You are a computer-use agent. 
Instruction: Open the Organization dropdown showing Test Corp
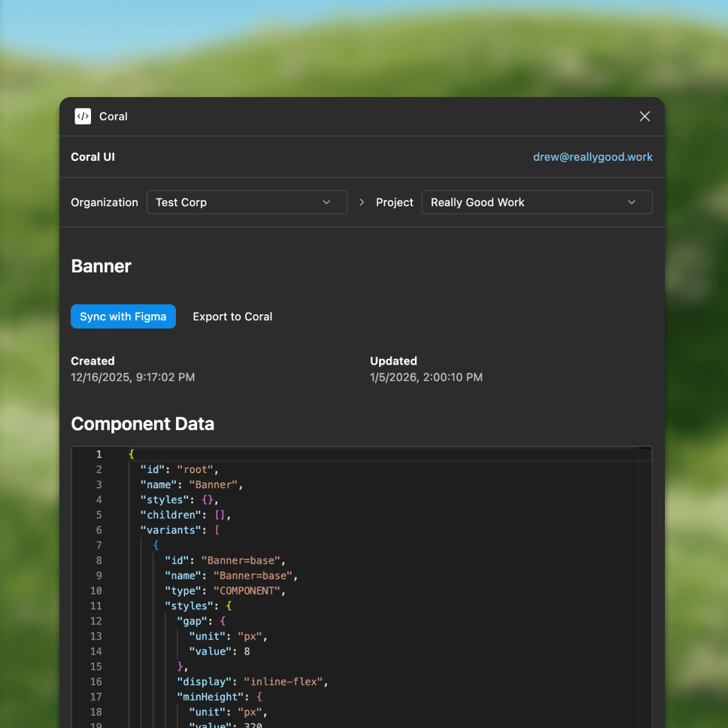(247, 203)
